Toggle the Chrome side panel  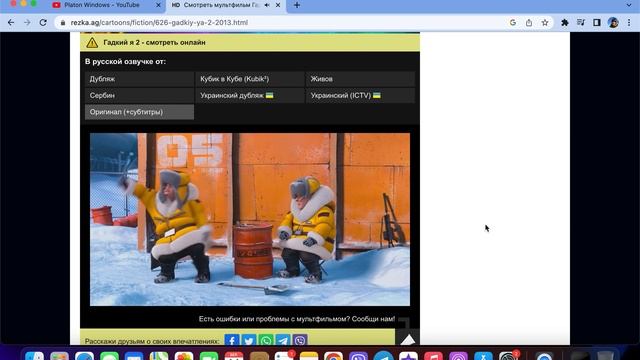[x=596, y=23]
